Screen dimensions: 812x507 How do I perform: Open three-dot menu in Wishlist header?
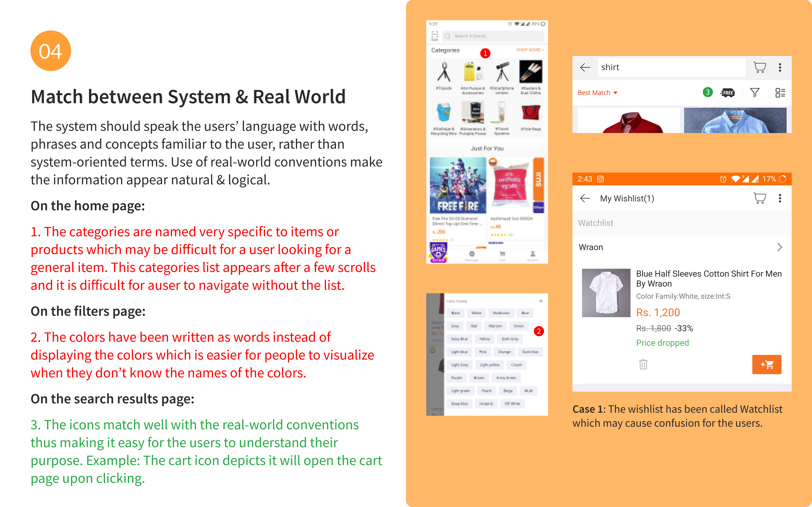click(780, 198)
